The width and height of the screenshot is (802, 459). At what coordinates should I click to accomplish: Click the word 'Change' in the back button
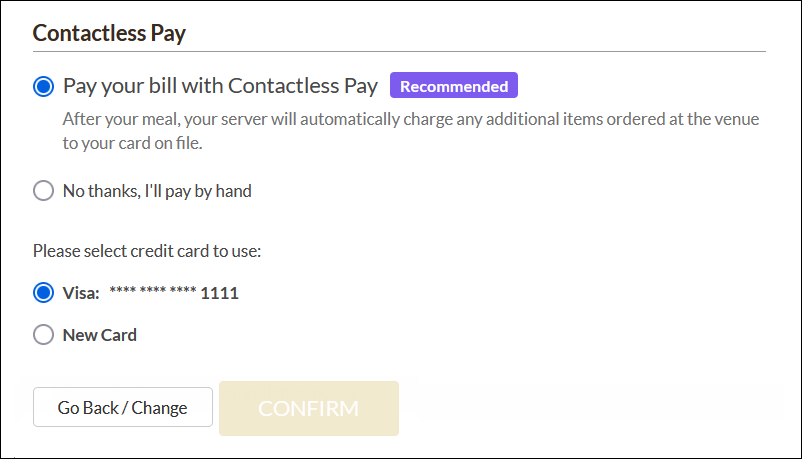pos(160,408)
